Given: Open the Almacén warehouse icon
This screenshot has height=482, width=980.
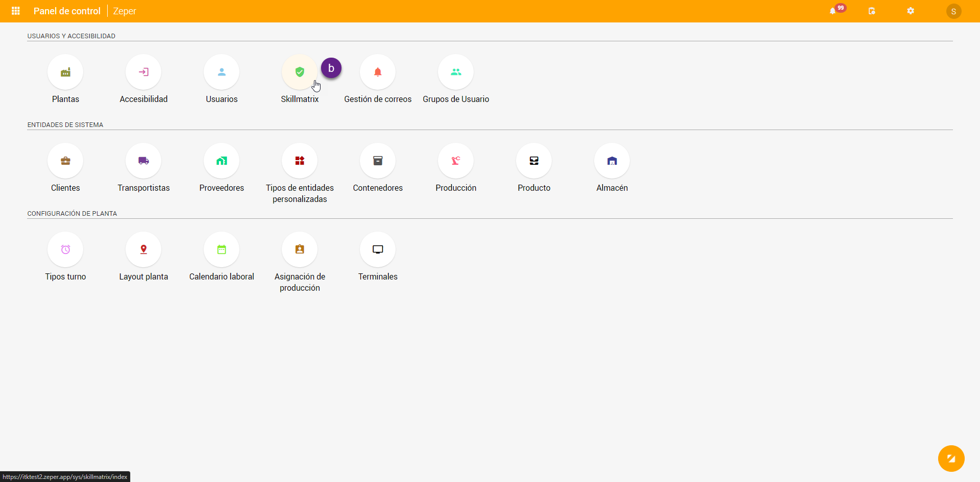Looking at the screenshot, I should pos(612,161).
